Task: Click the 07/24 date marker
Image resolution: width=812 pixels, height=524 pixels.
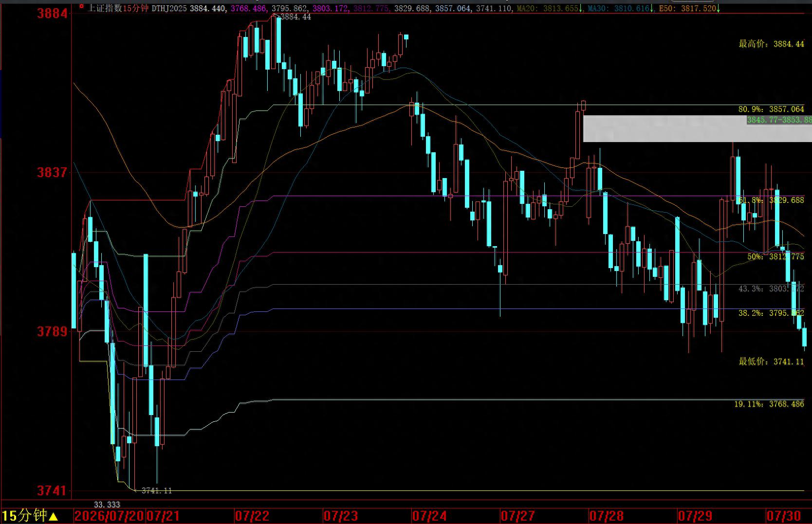Action: click(x=429, y=516)
